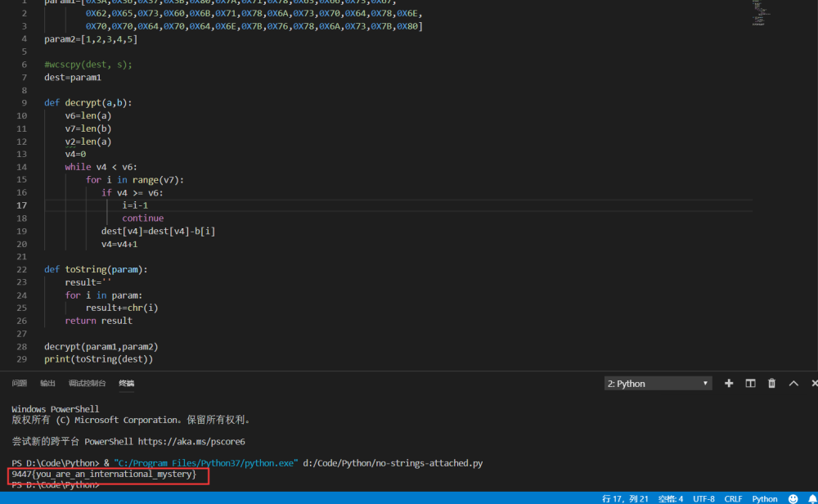Viewport: 818px width, 504px height.
Task: Click the 'result+=chr(i)' statement
Action: click(x=122, y=308)
